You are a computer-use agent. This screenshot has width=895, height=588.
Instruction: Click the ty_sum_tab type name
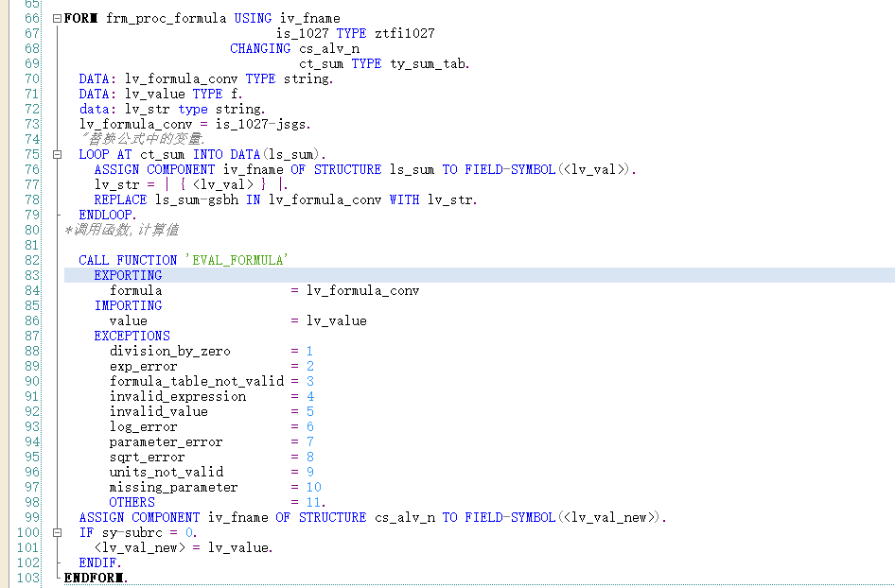(430, 64)
